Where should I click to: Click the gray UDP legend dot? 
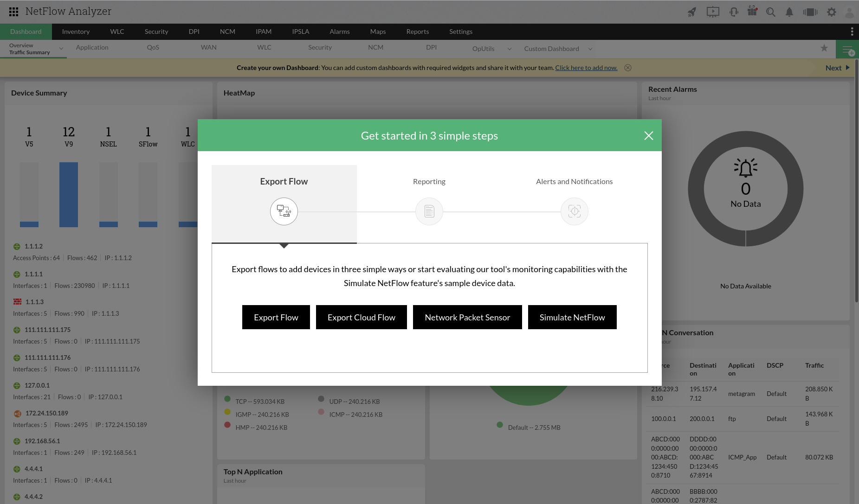[321, 399]
